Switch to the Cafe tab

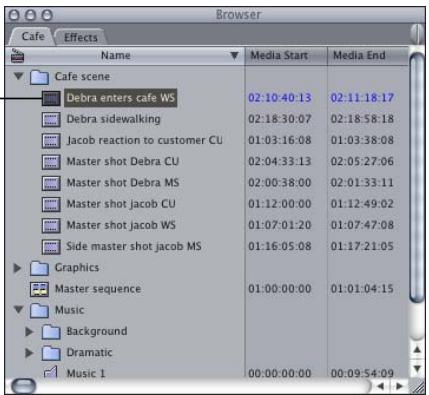pyautogui.click(x=33, y=36)
